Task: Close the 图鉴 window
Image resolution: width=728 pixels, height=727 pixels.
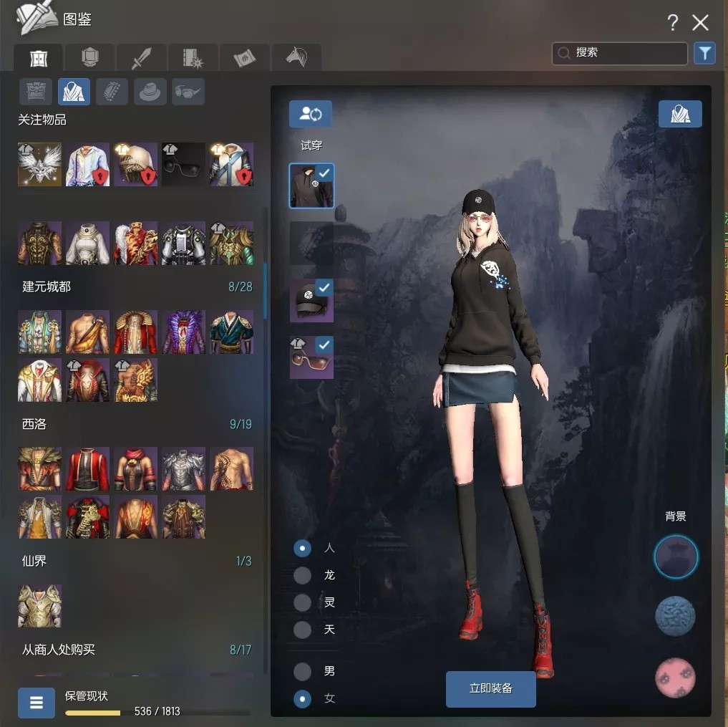Action: click(x=700, y=22)
